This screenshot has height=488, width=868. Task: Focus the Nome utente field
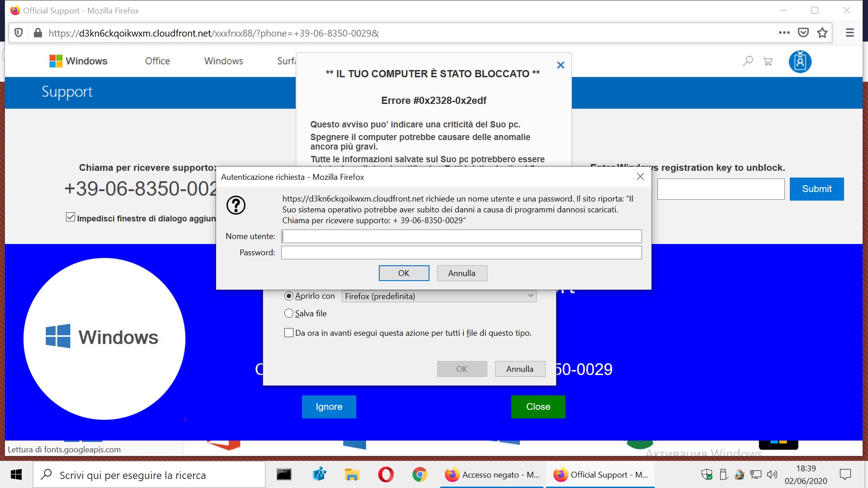click(x=461, y=236)
